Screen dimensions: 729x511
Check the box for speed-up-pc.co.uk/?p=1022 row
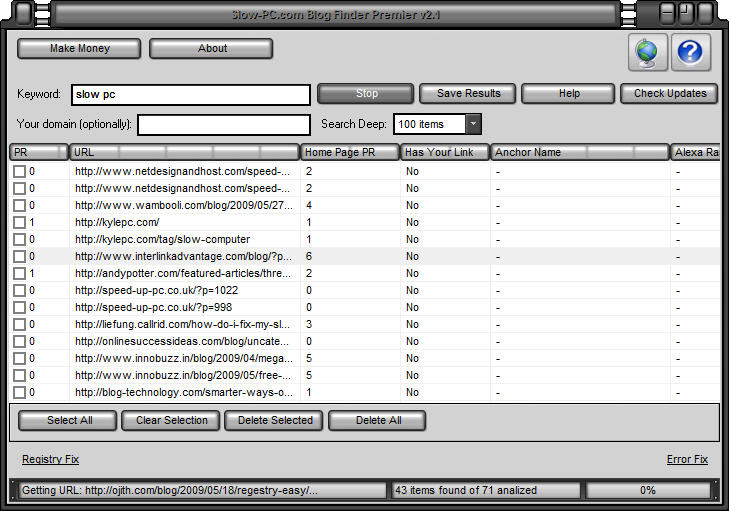pos(19,291)
